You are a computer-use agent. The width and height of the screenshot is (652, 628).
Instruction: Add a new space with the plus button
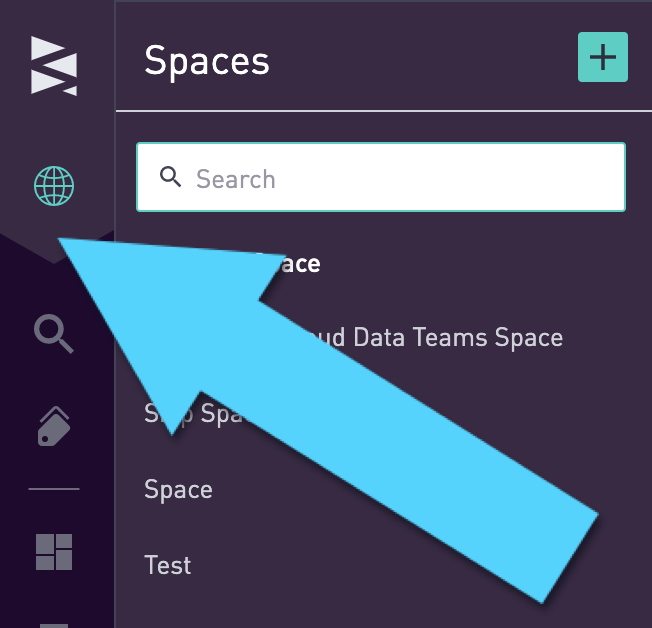tap(602, 57)
